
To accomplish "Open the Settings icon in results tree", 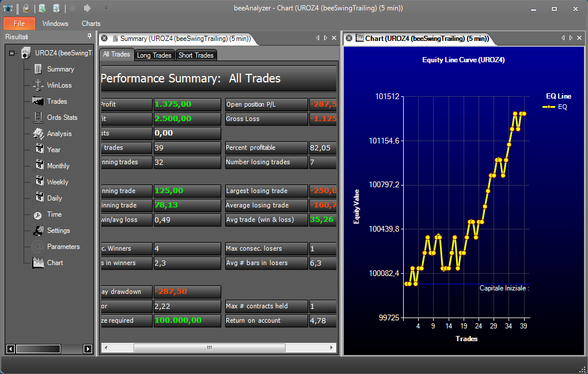I will coord(38,231).
